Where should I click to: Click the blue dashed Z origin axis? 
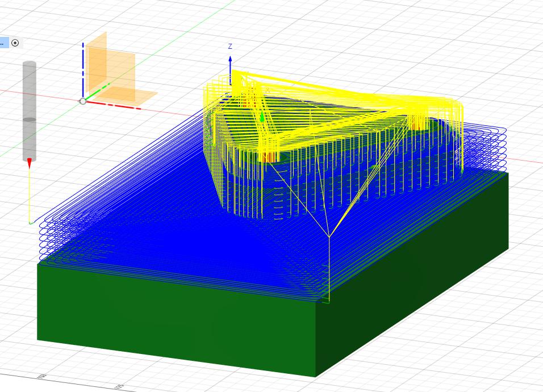pyautogui.click(x=83, y=70)
